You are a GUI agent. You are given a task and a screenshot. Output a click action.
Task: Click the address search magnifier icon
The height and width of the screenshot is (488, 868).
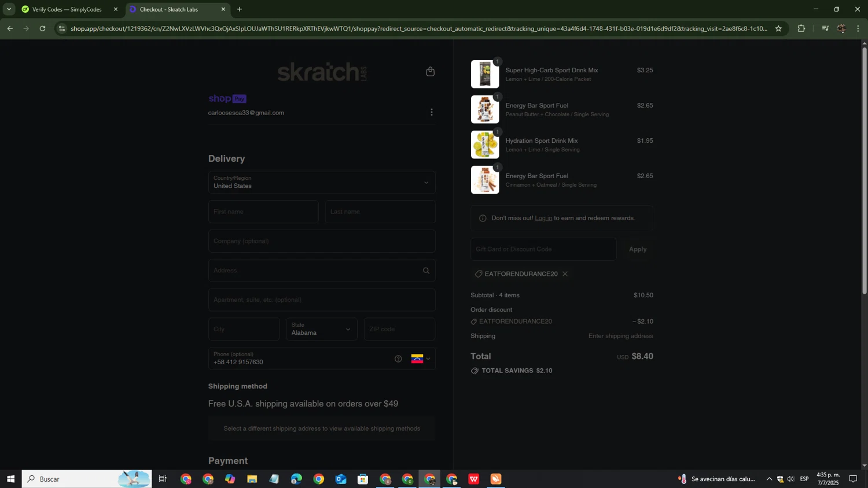tap(426, 271)
